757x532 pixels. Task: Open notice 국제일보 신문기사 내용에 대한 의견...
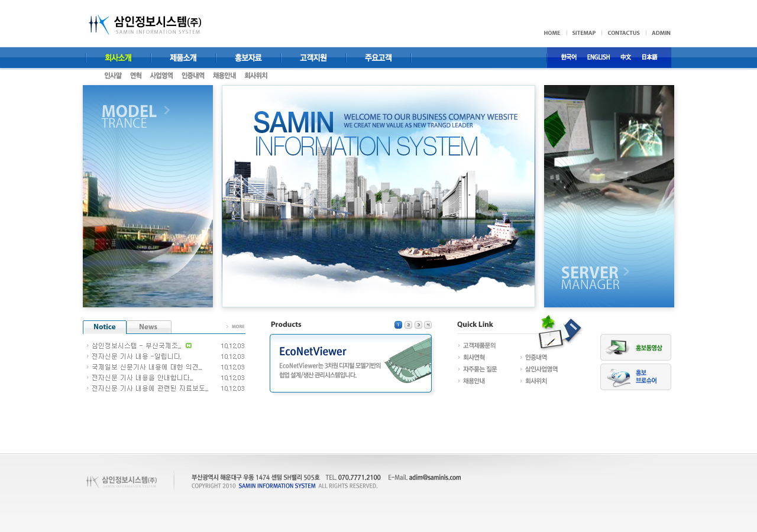point(147,367)
